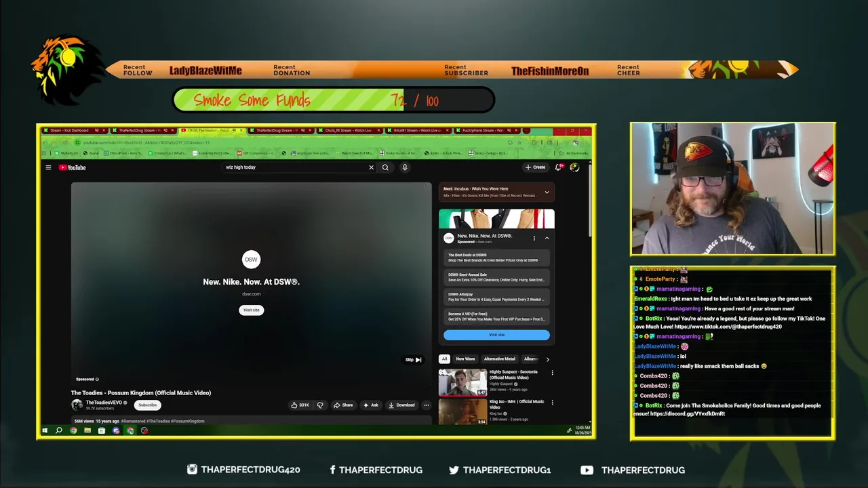Image resolution: width=868 pixels, height=488 pixels.
Task: Switch to 'BricA91 Stream' browser tab
Action: coord(419,130)
